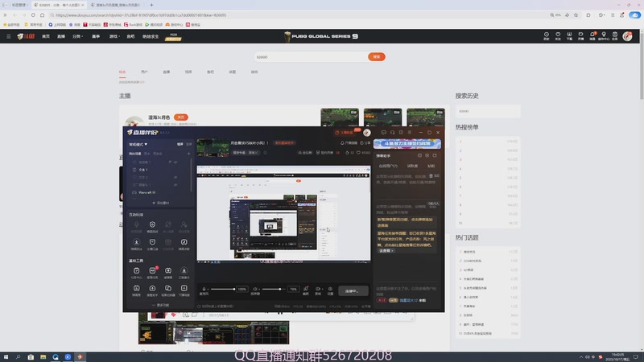Screen dimensions: 644x362
Task: Click the microphone 100% value field
Action: 242,289
